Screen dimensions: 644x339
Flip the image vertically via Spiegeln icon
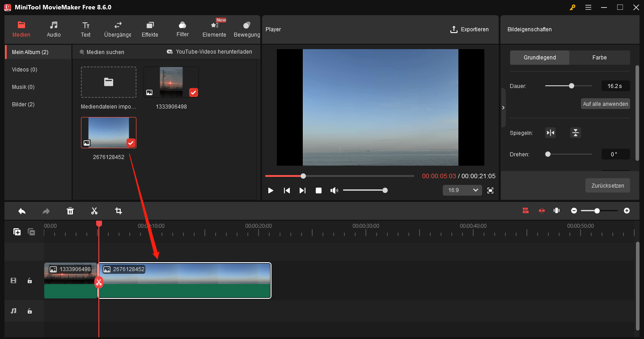click(576, 133)
